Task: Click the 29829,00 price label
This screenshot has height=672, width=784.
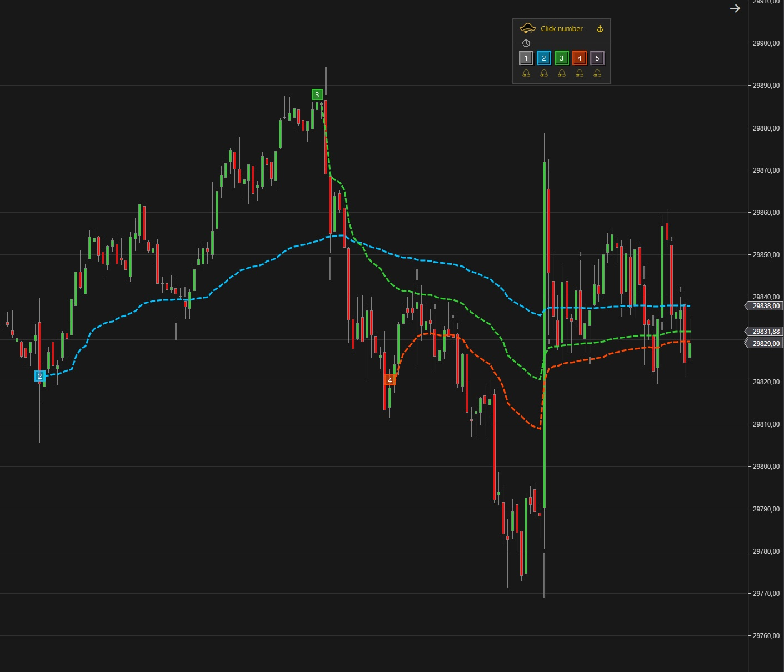Action: (764, 344)
